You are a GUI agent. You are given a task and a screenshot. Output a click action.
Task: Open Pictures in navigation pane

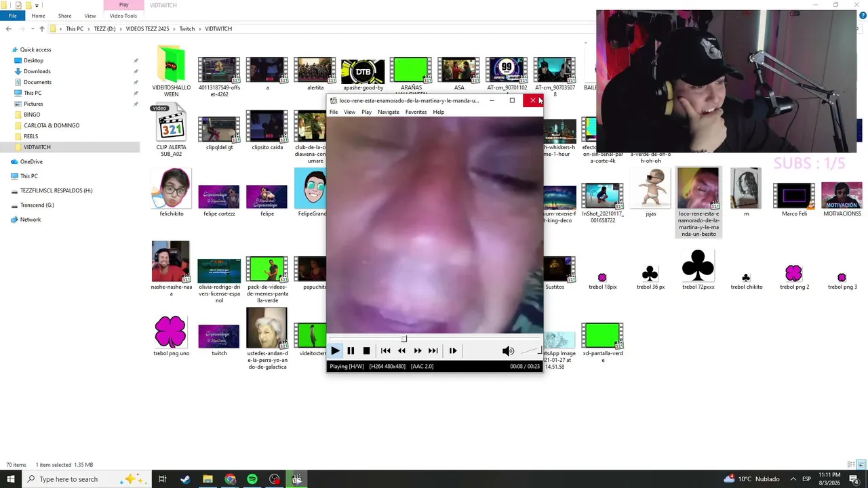click(33, 104)
